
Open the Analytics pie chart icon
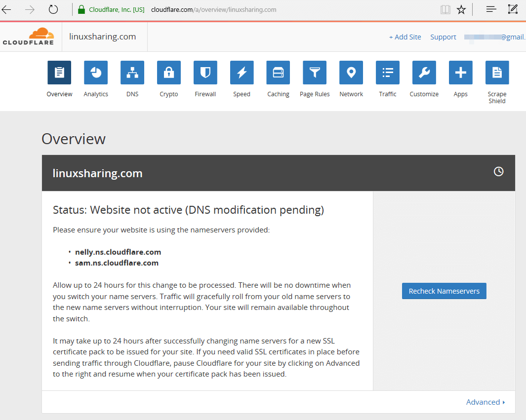(x=96, y=73)
